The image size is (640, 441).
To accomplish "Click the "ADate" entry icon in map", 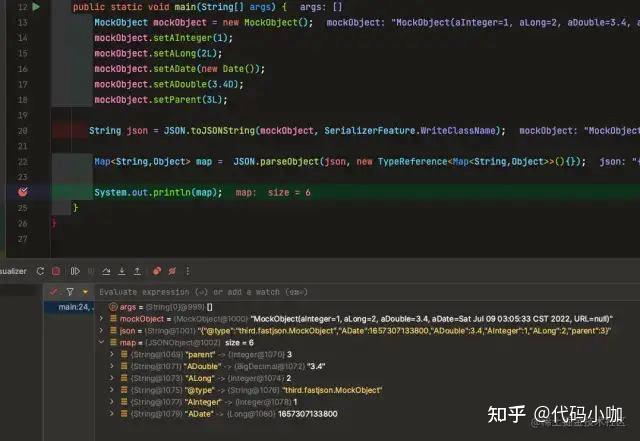I will click(x=124, y=414).
